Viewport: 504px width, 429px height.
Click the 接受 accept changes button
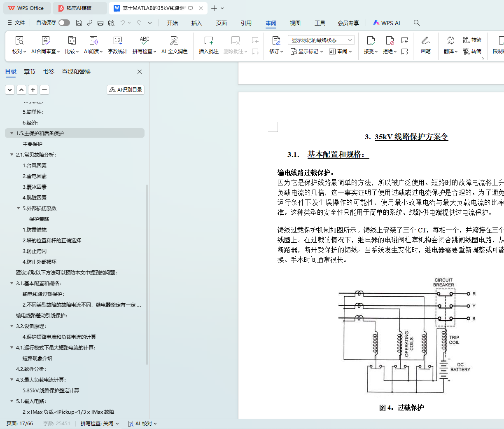point(371,41)
